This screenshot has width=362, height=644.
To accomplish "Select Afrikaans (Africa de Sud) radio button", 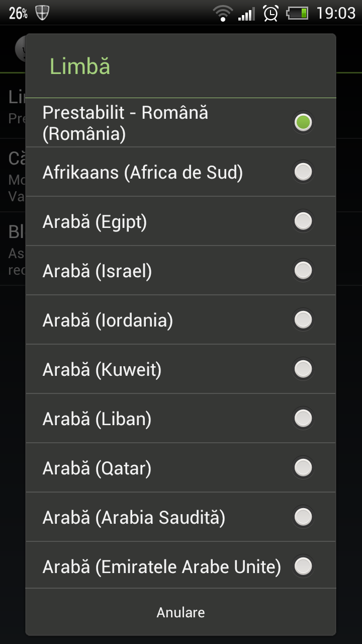I will [x=303, y=172].
